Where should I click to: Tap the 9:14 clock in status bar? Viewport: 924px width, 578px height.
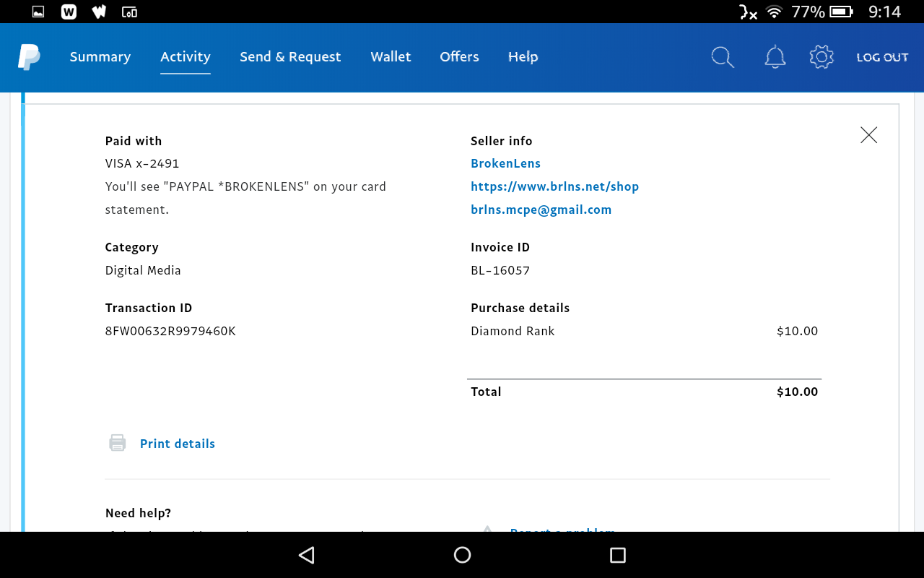tap(884, 12)
